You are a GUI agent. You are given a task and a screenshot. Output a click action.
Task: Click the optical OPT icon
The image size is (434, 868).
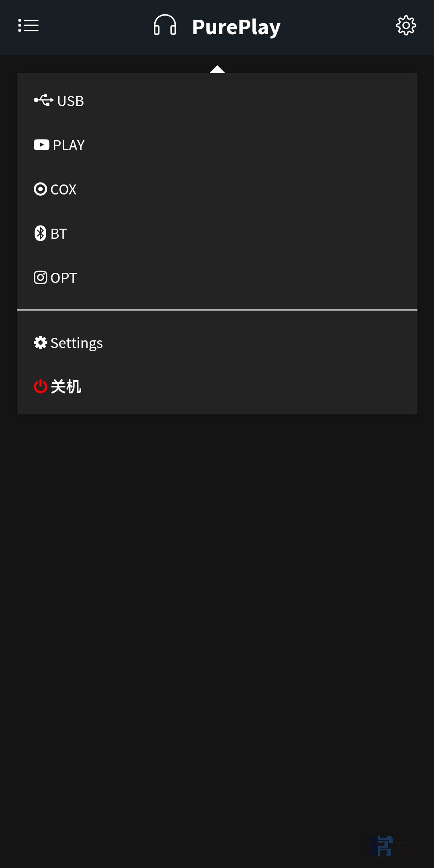40,278
